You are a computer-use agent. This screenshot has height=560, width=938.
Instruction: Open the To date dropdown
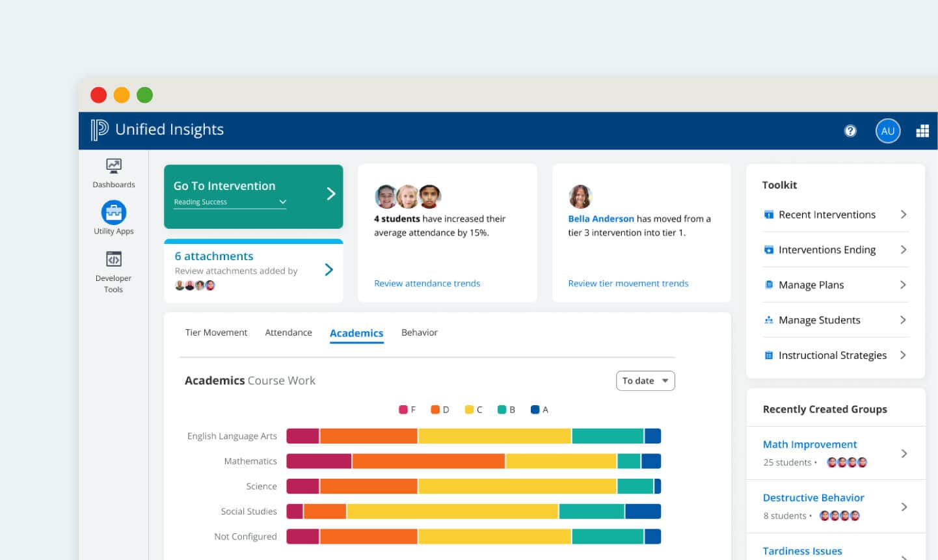645,380
